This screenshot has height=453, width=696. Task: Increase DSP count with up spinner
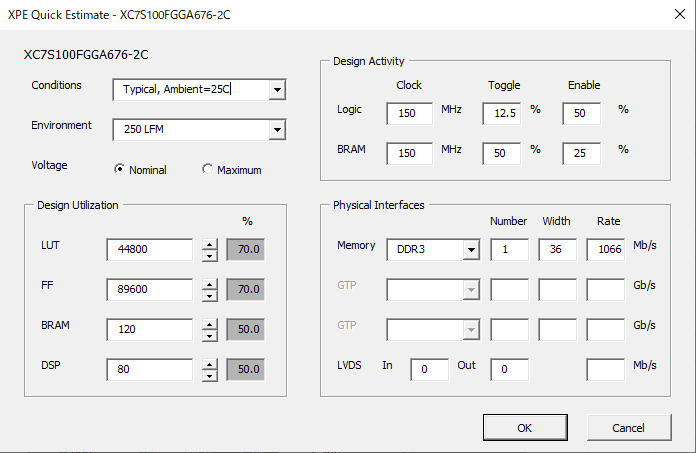210,364
